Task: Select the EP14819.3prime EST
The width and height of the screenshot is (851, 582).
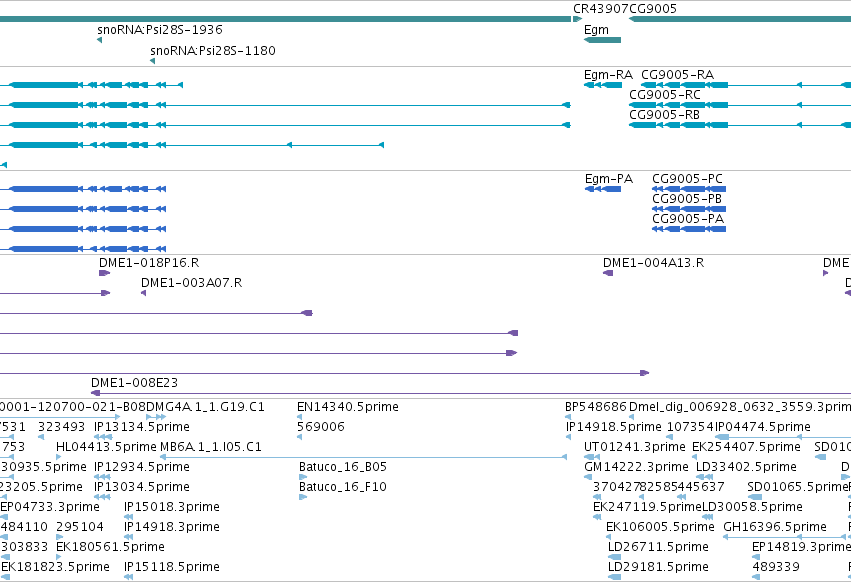Action: click(757, 557)
